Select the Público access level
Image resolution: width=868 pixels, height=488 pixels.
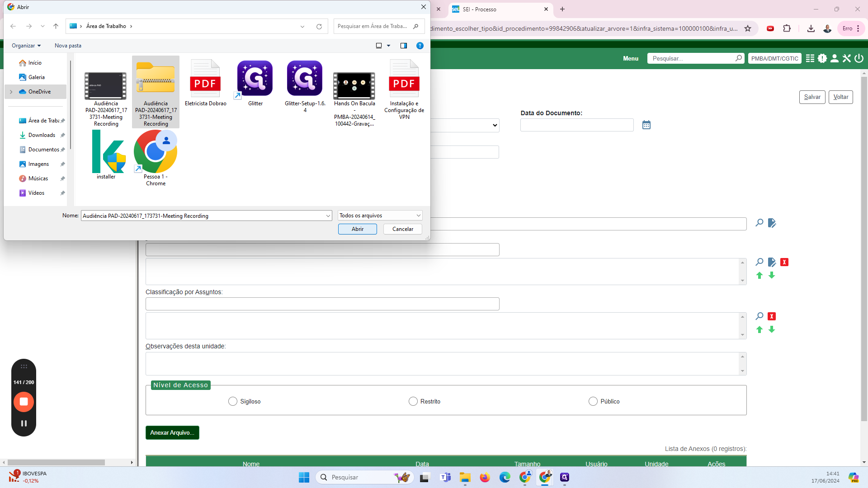[x=593, y=401]
